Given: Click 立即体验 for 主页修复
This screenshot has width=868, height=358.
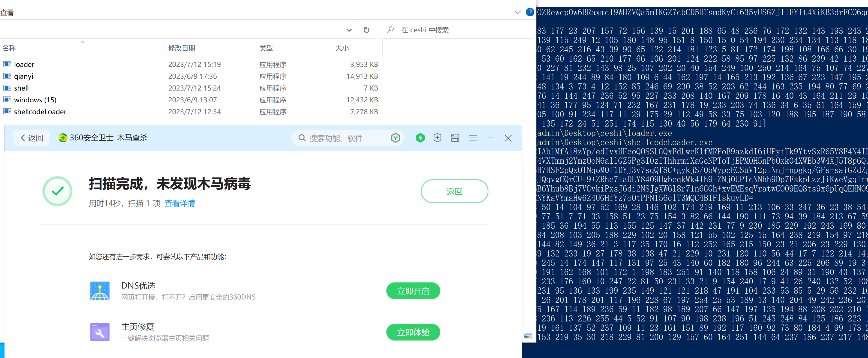Looking at the screenshot, I should (413, 332).
